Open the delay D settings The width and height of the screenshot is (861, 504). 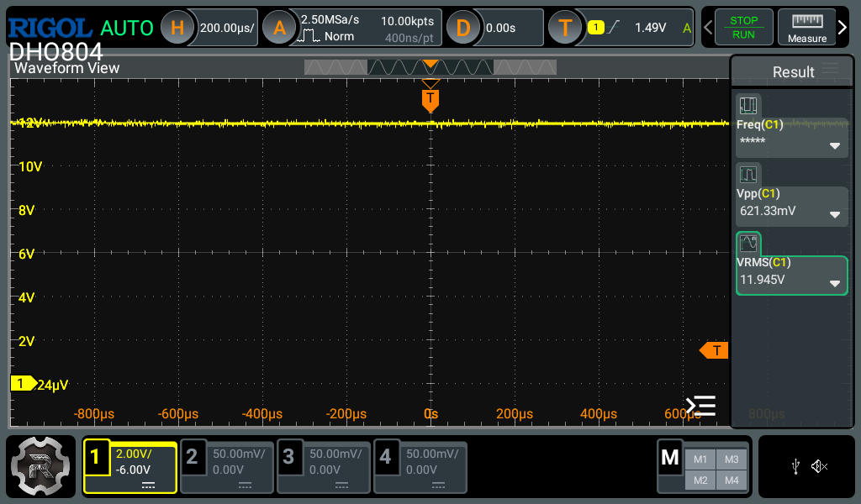[462, 28]
